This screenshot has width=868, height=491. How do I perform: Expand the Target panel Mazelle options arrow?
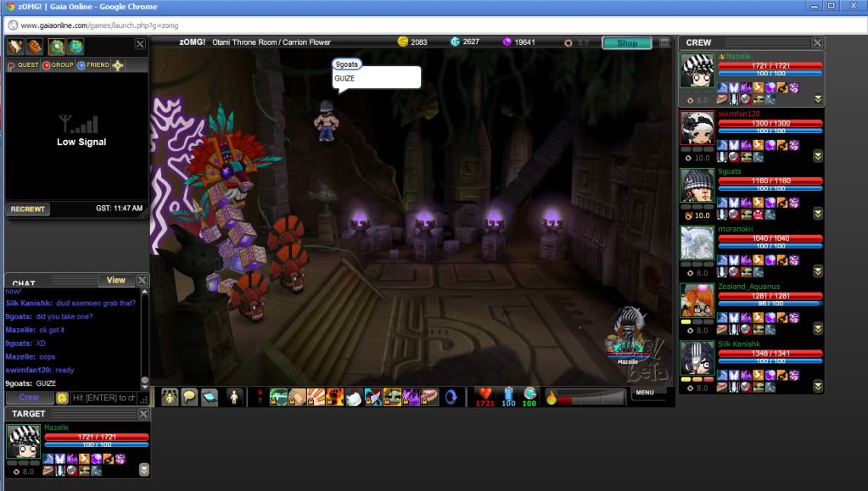(144, 470)
